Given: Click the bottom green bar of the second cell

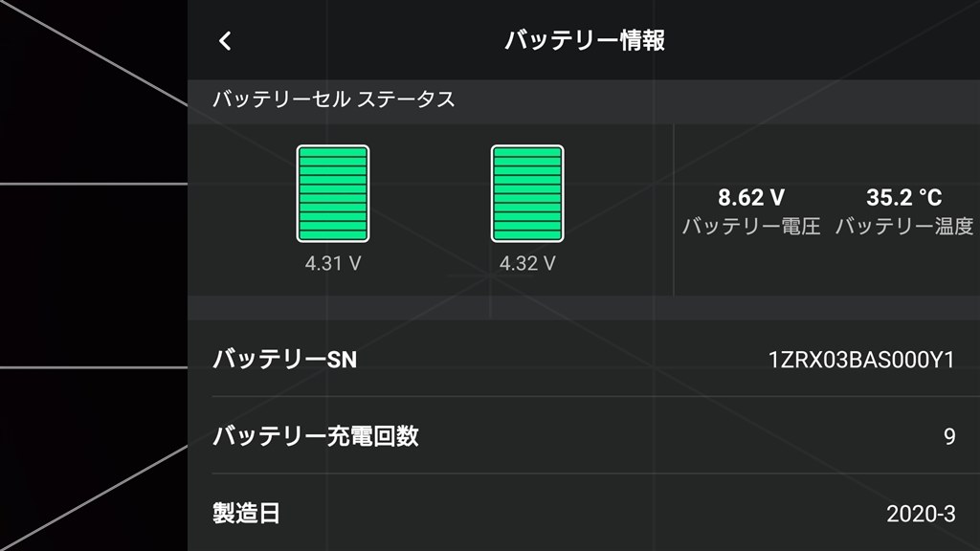Looking at the screenshot, I should point(527,235).
